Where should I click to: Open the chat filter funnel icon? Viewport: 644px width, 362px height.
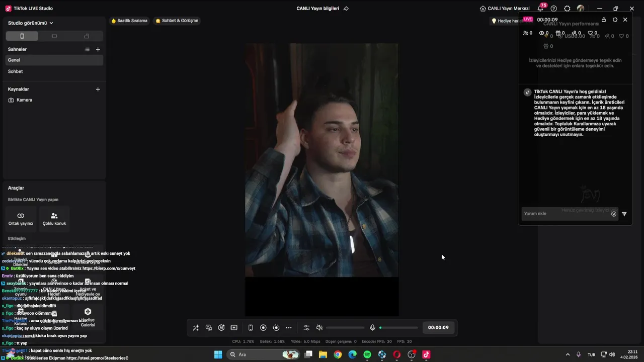tap(624, 214)
